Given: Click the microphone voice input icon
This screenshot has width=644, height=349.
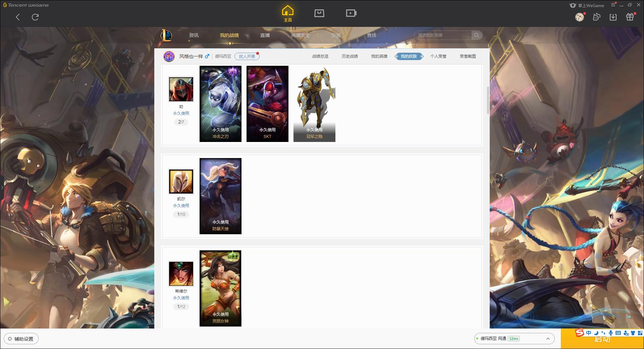Looking at the screenshot, I should (611, 333).
